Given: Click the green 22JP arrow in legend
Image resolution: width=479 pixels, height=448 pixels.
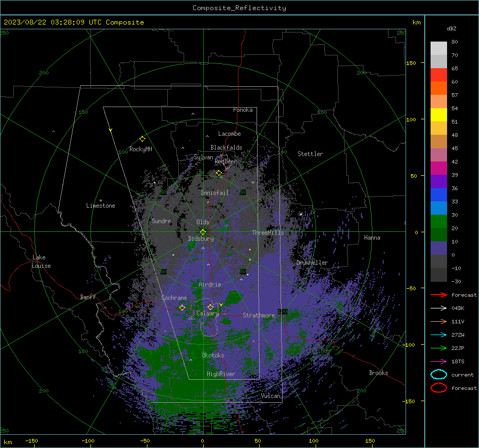Looking at the screenshot, I should 439,348.
